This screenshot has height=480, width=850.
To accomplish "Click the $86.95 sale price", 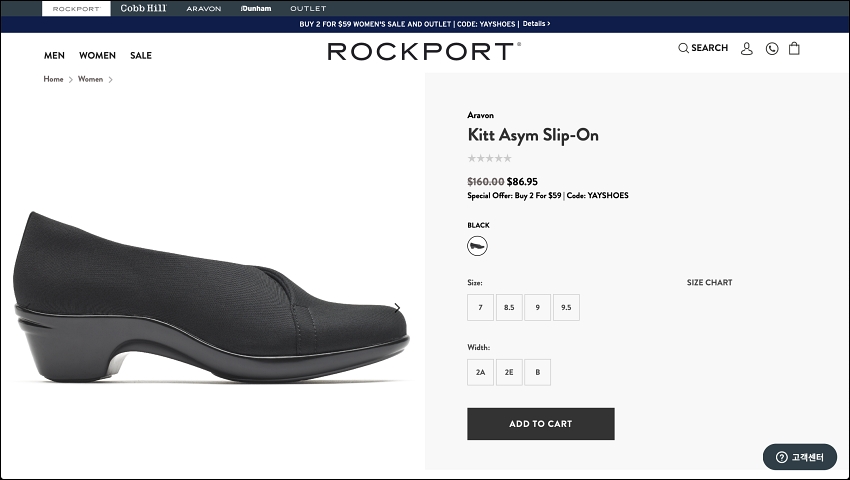I will (522, 182).
